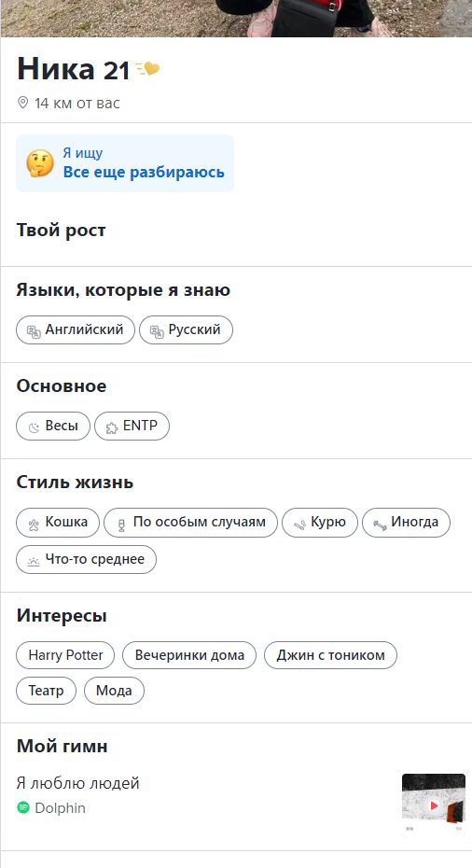Screen dimensions: 472x868
Task: Click the song title Я люблю людей
Action: (x=78, y=783)
